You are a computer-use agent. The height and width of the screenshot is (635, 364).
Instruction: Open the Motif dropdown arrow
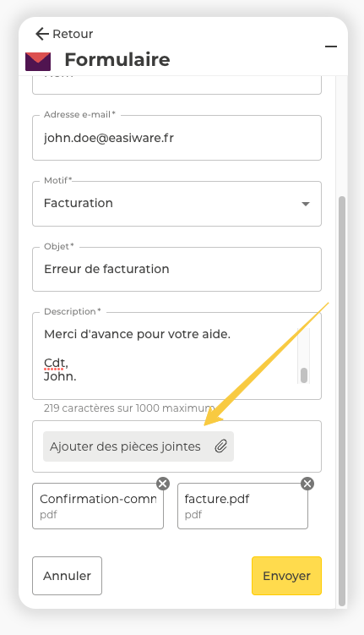pyautogui.click(x=306, y=204)
